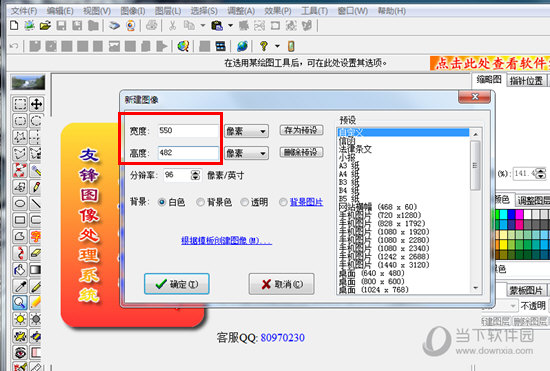Click the 确定 confirm button

click(177, 284)
